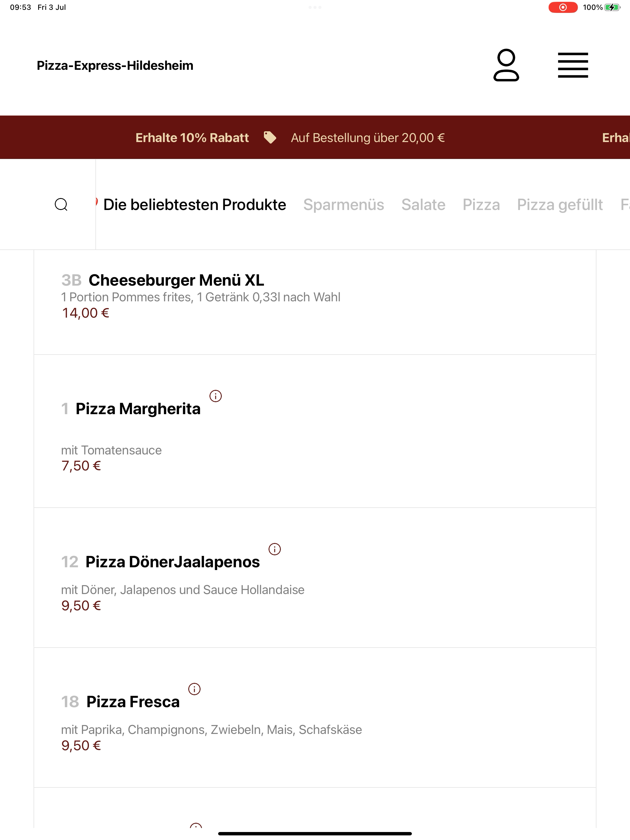Tap 'mit Paprika, Champignons, Zwiebeln, Mais, Schafskäse'

point(211,730)
